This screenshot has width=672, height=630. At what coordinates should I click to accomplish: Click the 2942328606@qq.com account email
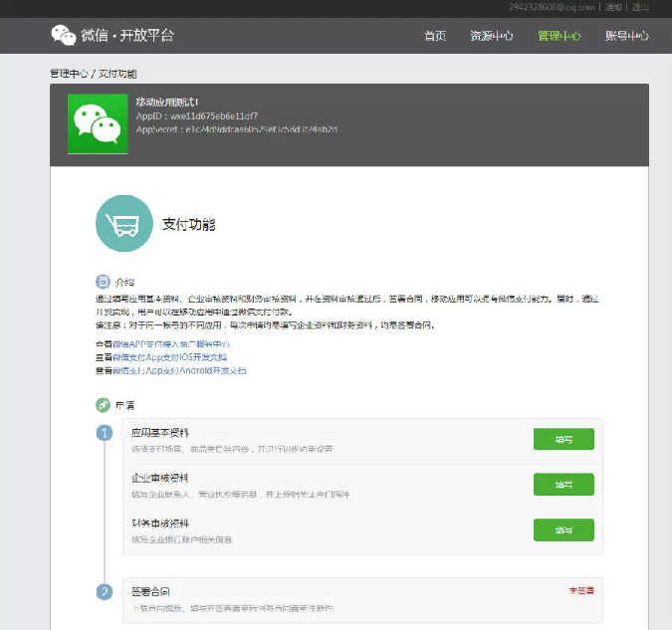pyautogui.click(x=552, y=7)
